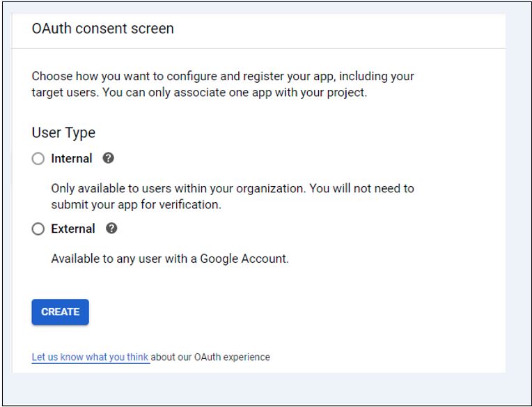Click "Available to any user with a Google Account"
The width and height of the screenshot is (532, 407).
(x=169, y=259)
